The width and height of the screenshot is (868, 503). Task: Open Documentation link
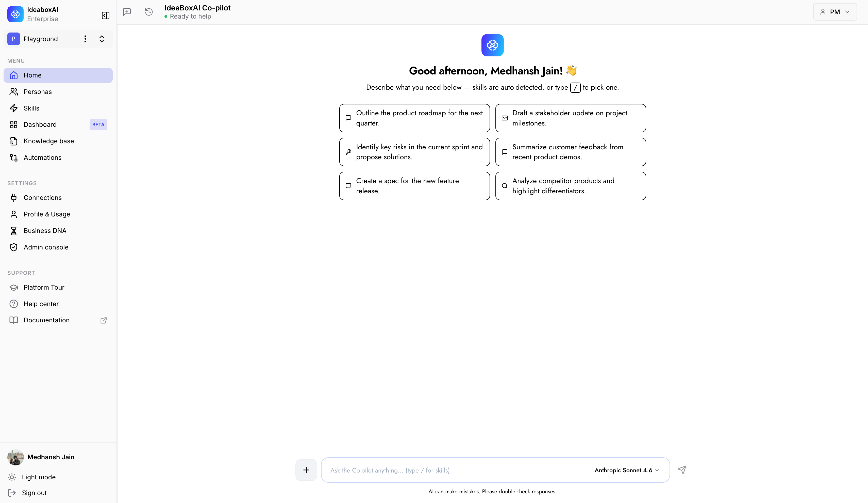58,320
